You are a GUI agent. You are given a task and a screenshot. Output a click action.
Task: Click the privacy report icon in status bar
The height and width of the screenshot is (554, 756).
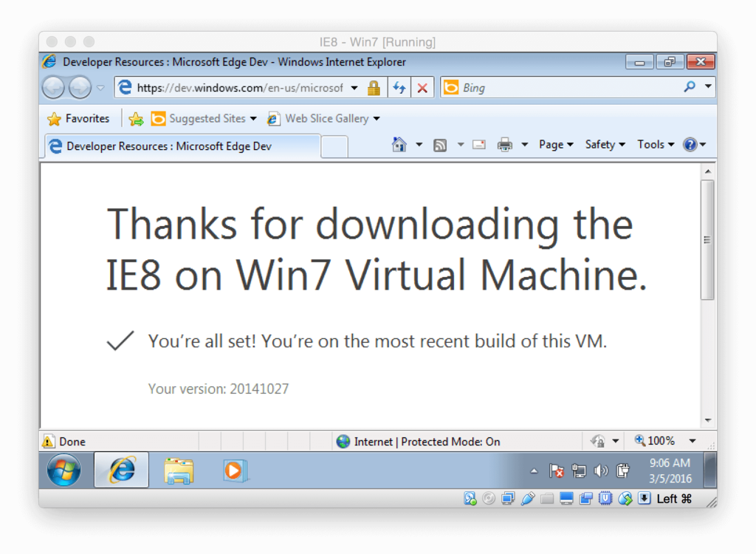(598, 440)
